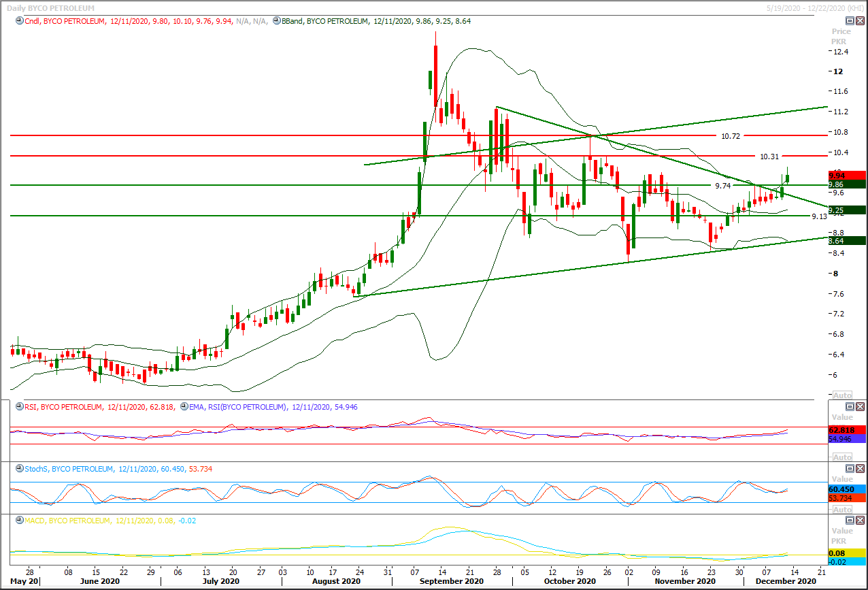Click the orange 53.734 stochastic value tag
The height and width of the screenshot is (590, 868).
click(846, 498)
